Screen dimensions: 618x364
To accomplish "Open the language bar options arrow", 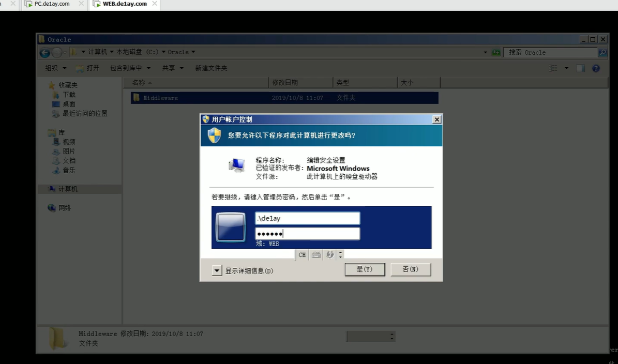I will pyautogui.click(x=340, y=255).
